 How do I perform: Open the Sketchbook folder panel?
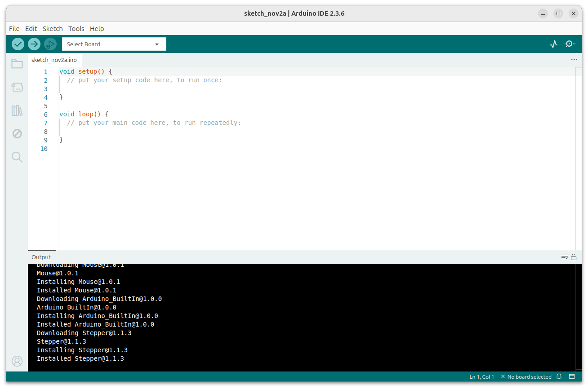(17, 64)
